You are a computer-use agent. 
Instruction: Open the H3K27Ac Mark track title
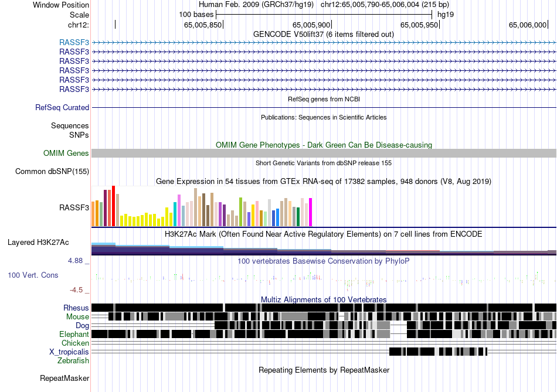[324, 234]
